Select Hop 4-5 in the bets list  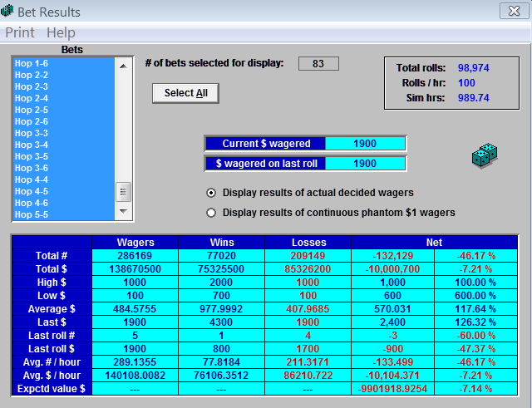pyautogui.click(x=64, y=191)
